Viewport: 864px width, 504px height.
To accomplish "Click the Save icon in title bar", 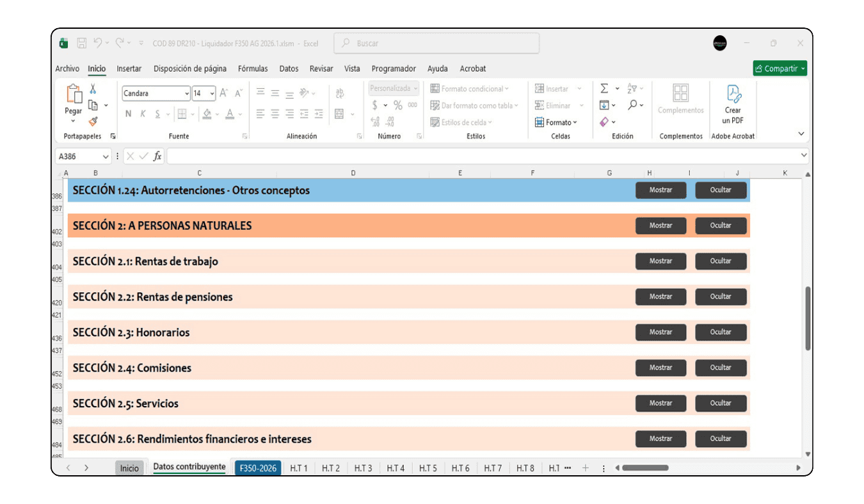I will (x=82, y=43).
